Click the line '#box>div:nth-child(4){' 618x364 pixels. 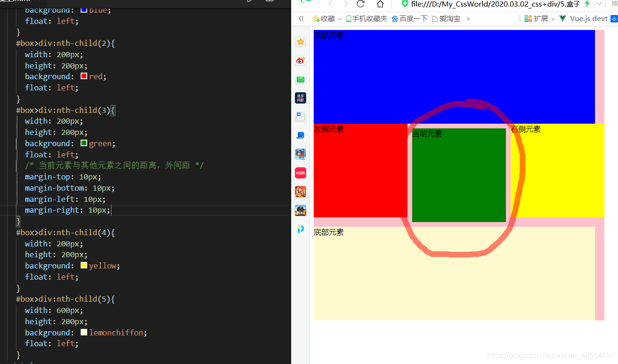pos(65,232)
